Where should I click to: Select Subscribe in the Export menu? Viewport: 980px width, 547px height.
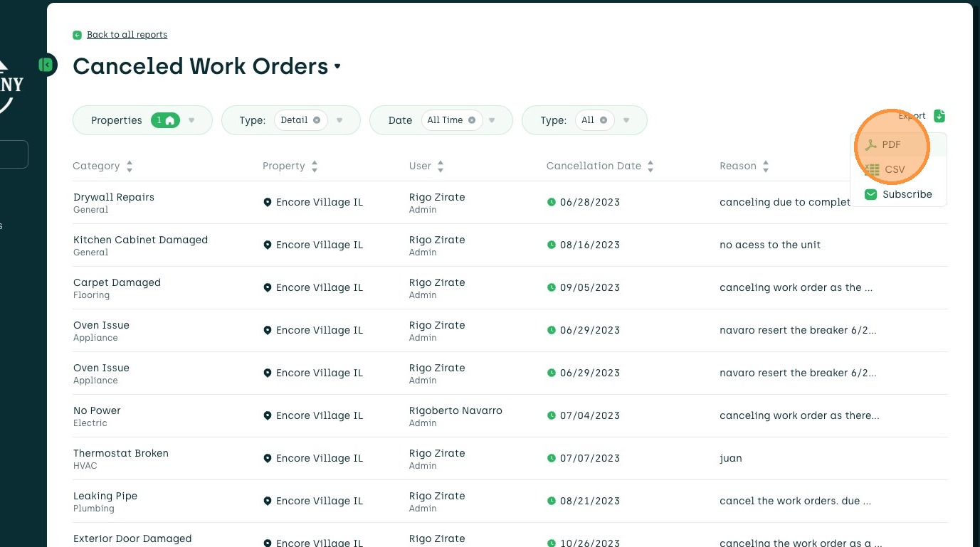tap(898, 194)
